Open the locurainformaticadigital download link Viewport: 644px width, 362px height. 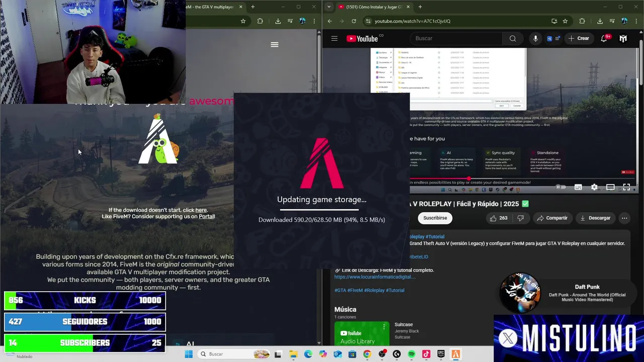click(375, 277)
